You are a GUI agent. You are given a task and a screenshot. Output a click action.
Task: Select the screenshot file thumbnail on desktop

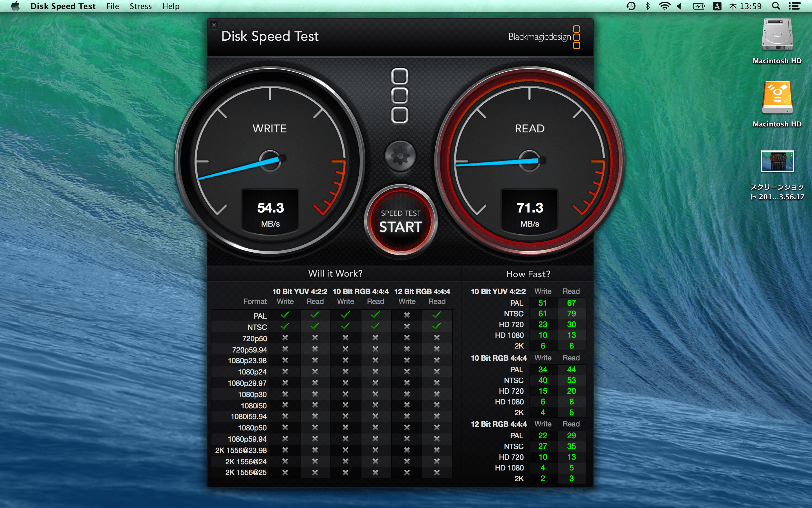click(777, 161)
